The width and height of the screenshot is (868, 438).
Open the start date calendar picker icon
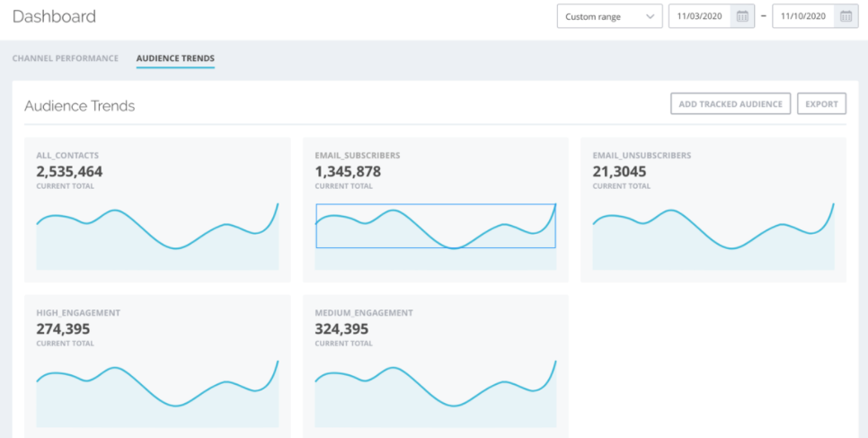[x=742, y=16]
